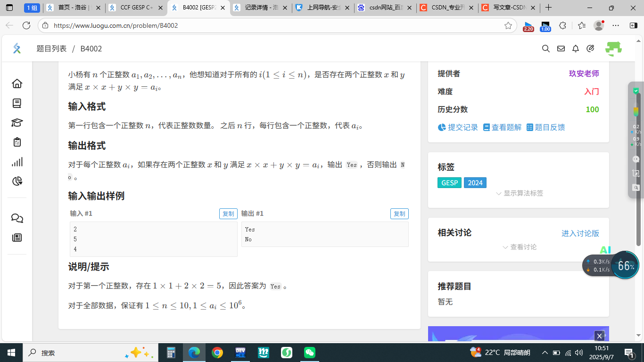Screen dimensions: 644x362
Task: Click the 66% circular memory indicator widget
Action: point(626,265)
